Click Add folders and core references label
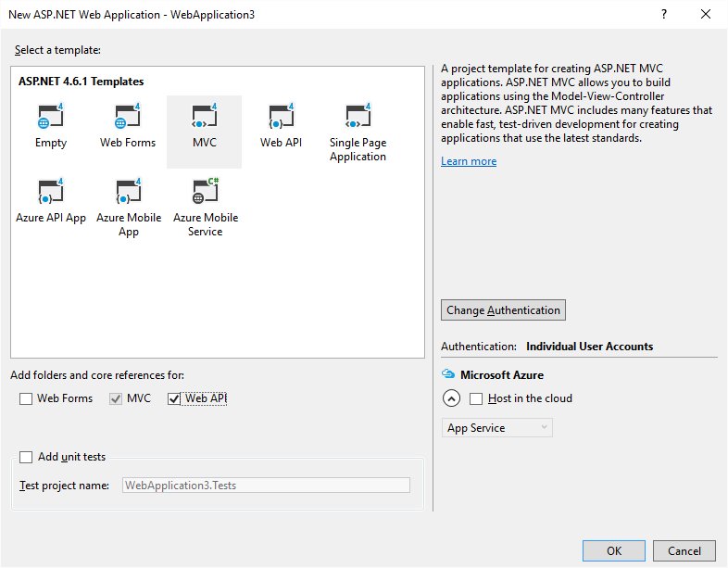The image size is (728, 568). pos(97,374)
